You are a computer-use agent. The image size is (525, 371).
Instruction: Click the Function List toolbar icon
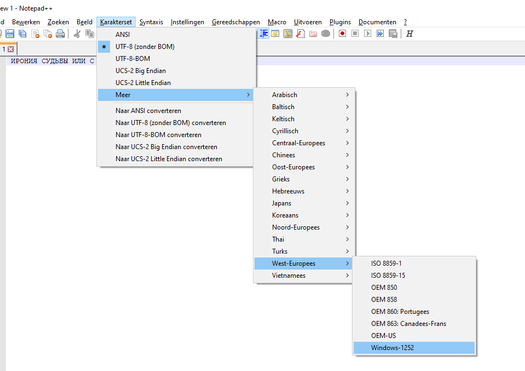[x=300, y=33]
